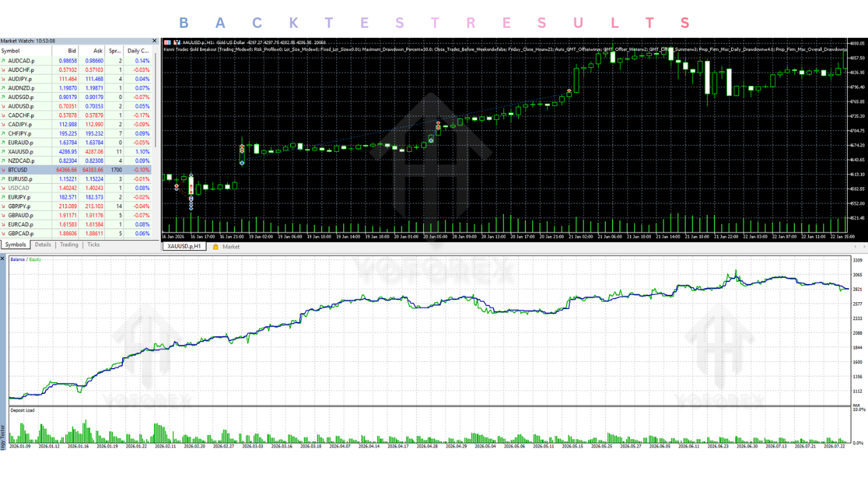Image resolution: width=868 pixels, height=488 pixels.
Task: Click the XAUUSD.p daily change 1.10%
Action: (142, 152)
